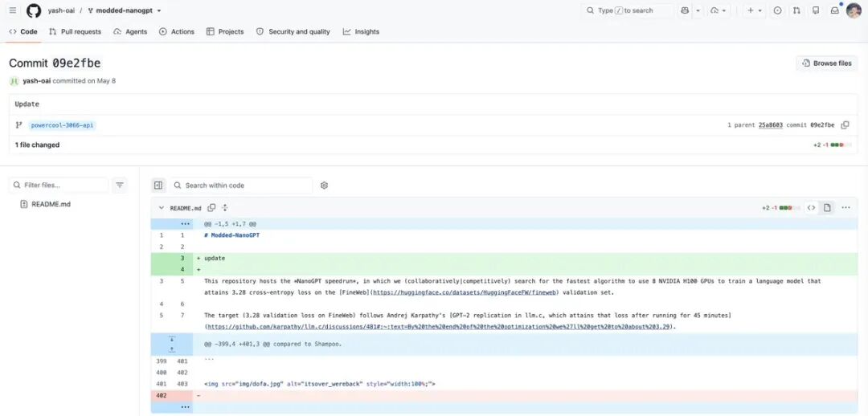This screenshot has height=416, width=868.
Task: Copy the README.md file path
Action: [211, 208]
